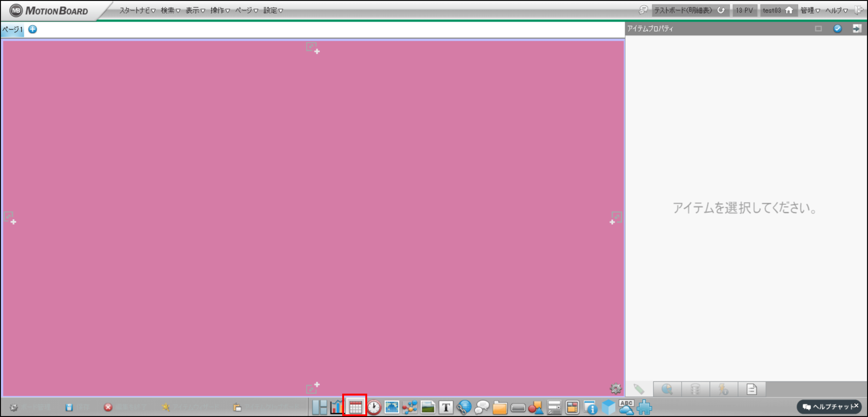Select the clock item icon
Viewport: 868px width, 417px height.
374,407
